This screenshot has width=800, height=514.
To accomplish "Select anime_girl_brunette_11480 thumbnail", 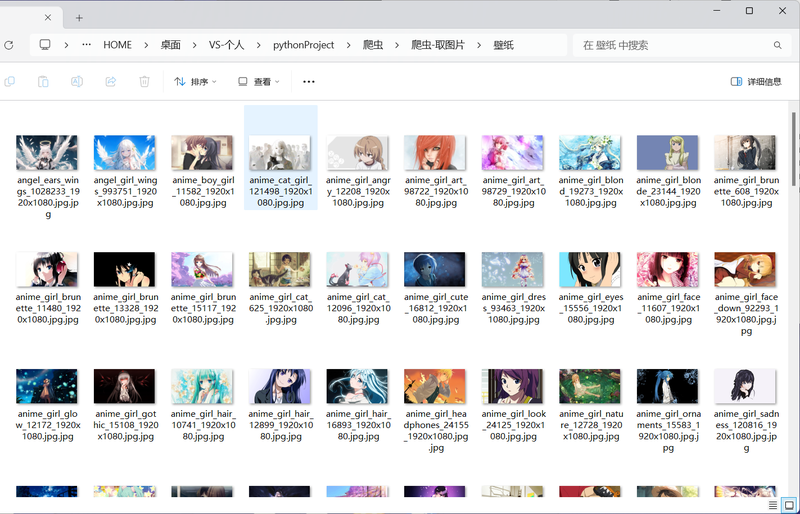I will click(x=46, y=270).
